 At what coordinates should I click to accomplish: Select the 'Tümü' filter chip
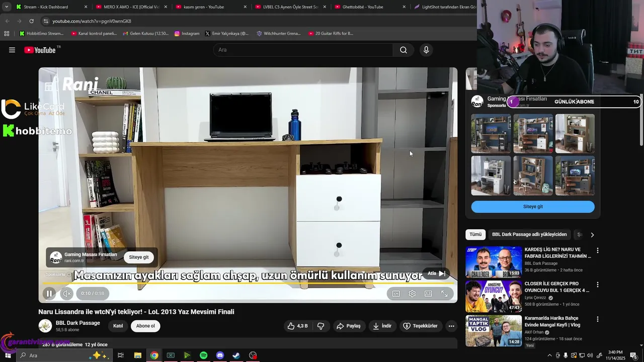click(x=475, y=234)
